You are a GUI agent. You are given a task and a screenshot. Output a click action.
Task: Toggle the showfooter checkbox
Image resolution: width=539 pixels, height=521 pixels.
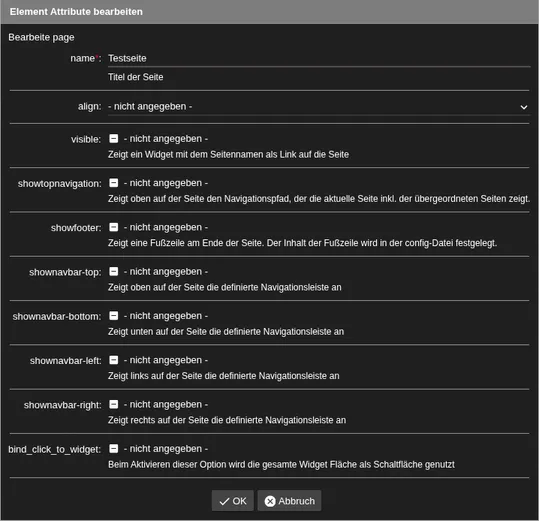pyautogui.click(x=113, y=227)
